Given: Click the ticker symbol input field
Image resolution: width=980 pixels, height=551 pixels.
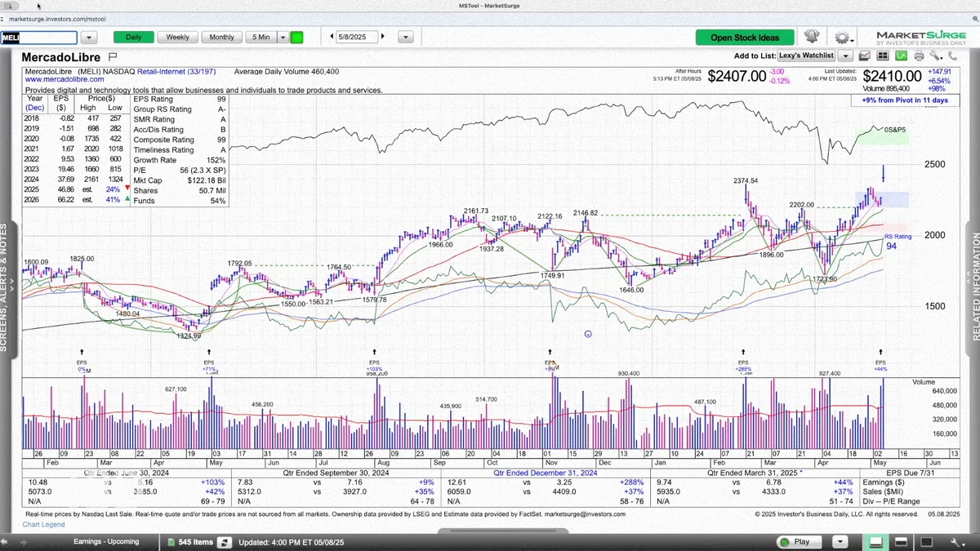Looking at the screenshot, I should coord(39,38).
